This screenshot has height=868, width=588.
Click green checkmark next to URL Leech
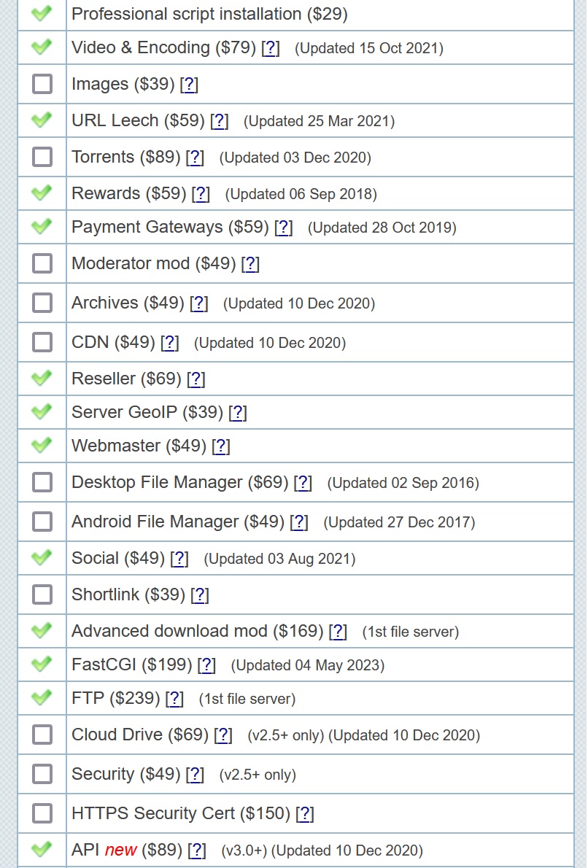coord(42,120)
